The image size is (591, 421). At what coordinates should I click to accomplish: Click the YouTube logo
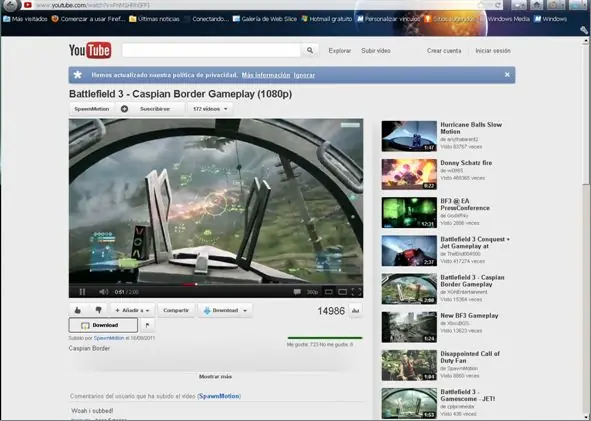point(90,50)
